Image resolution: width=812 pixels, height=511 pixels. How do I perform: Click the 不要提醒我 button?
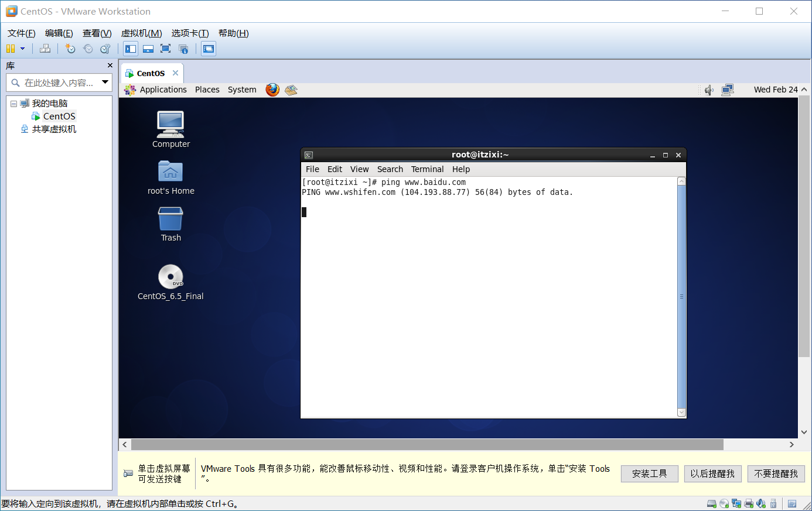(x=776, y=474)
